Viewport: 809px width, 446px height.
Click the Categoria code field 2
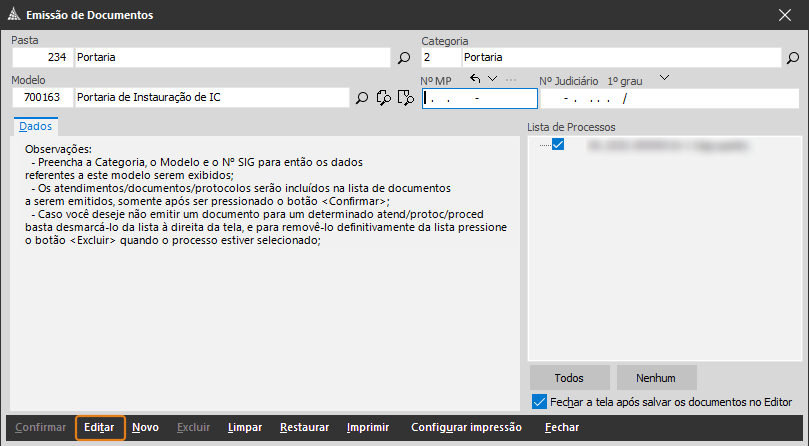point(441,57)
